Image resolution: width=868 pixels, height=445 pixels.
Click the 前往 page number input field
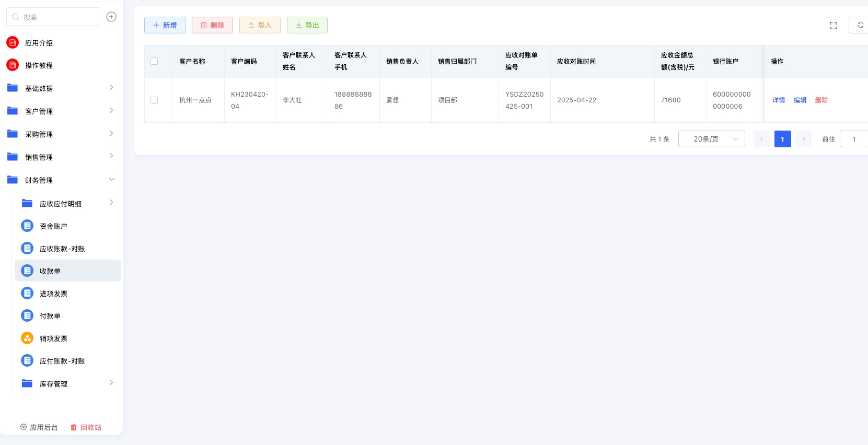[854, 139]
